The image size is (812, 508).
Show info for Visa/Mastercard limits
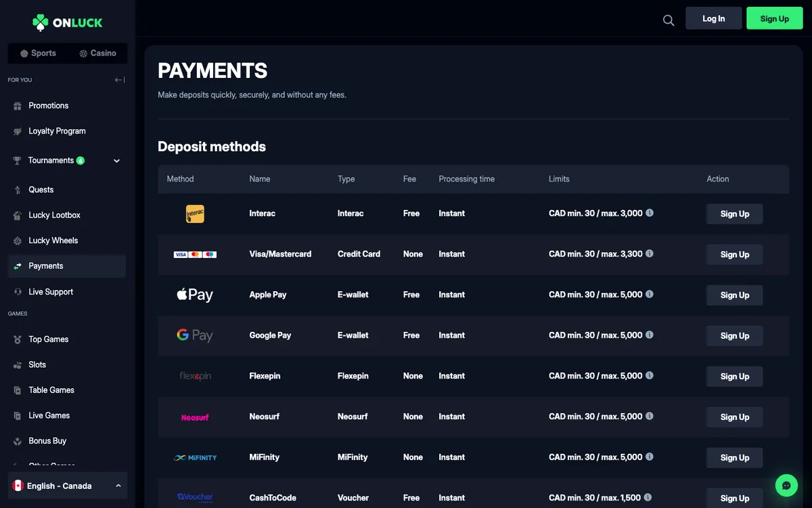tap(650, 253)
